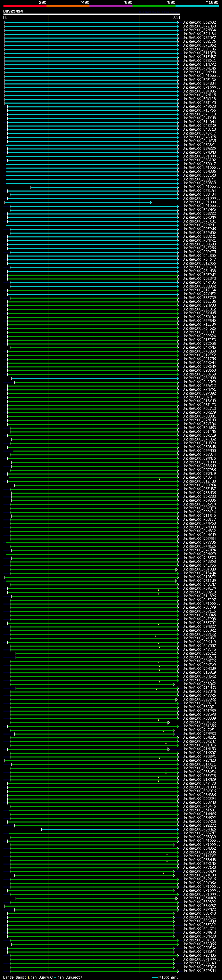Select the UniRef100_A4W6S8 label
This screenshot has height=980, width=222.
pos(199,106)
